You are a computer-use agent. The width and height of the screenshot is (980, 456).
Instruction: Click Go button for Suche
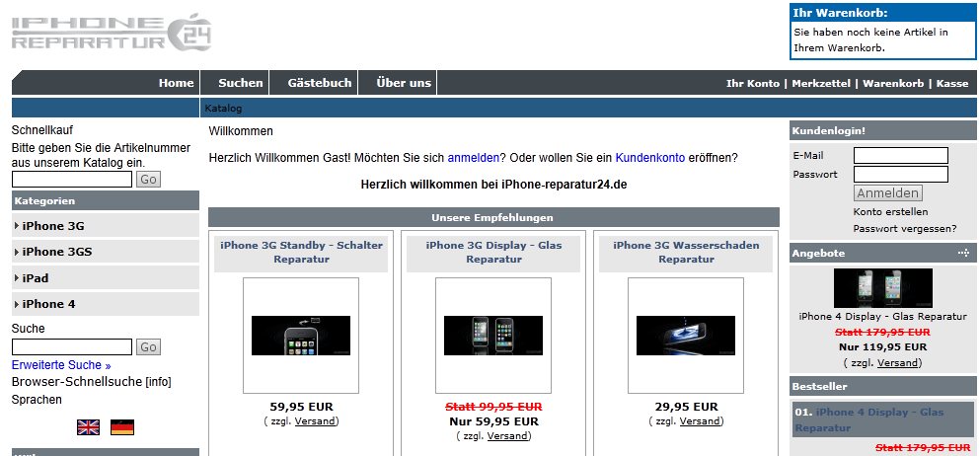[x=148, y=346]
